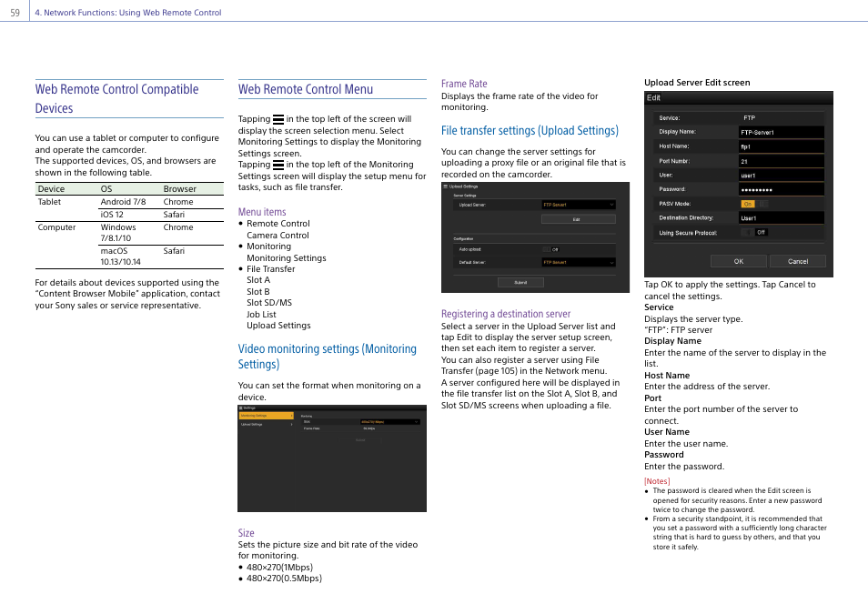Click Submit in the Upload Settings screenshot

click(520, 282)
